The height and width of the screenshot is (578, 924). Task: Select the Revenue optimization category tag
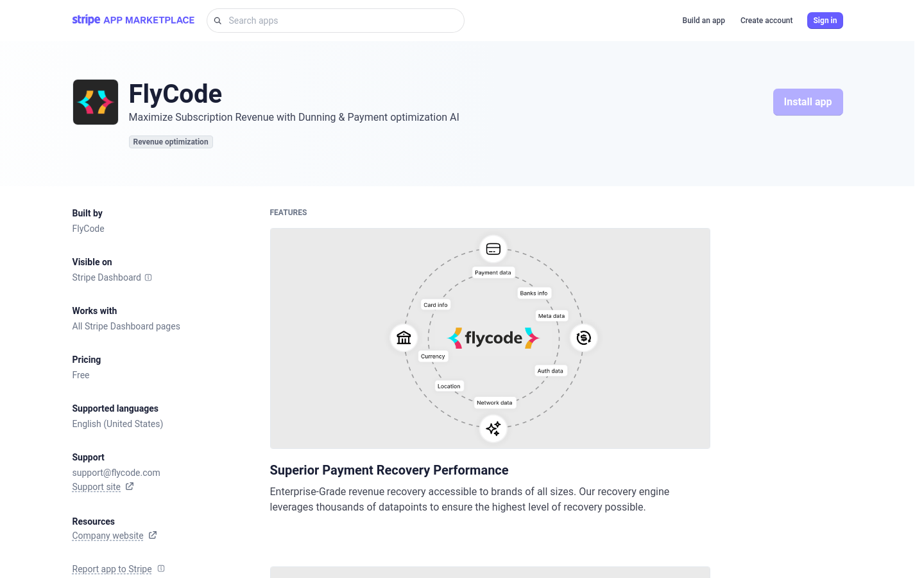[171, 142]
